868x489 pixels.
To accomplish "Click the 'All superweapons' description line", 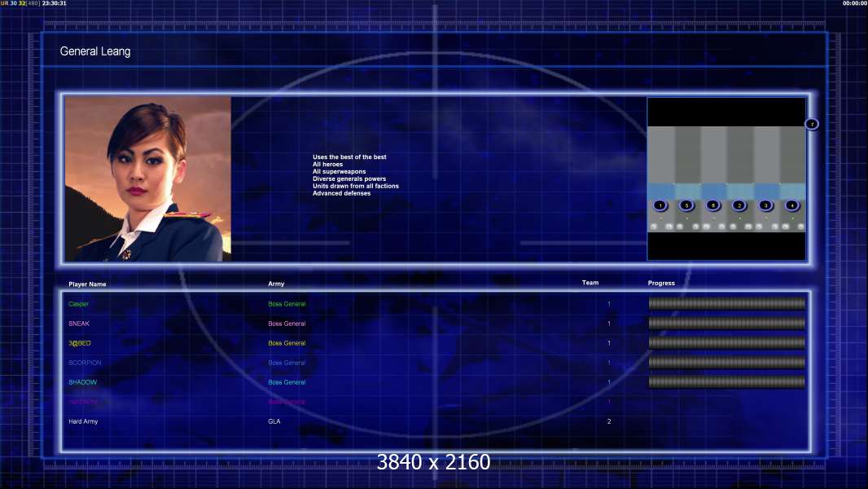I will (339, 172).
